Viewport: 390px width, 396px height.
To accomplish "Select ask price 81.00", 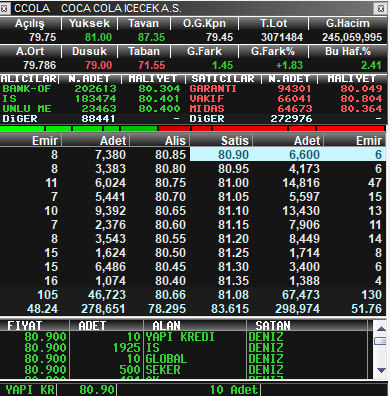I will [x=233, y=183].
